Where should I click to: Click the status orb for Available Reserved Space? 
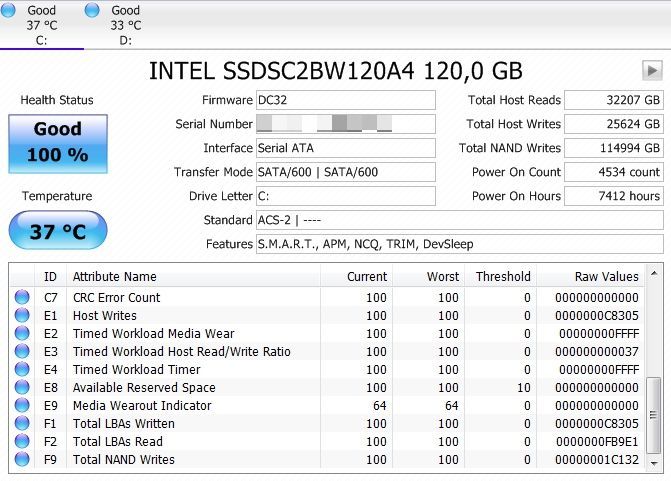[x=22, y=388]
